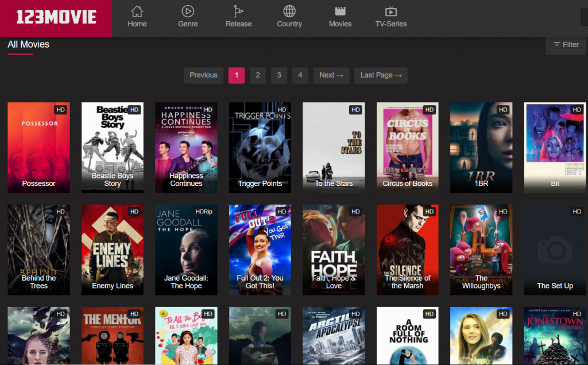Click The Set Up title text
Viewport: 588px width, 365px height.
tap(555, 286)
